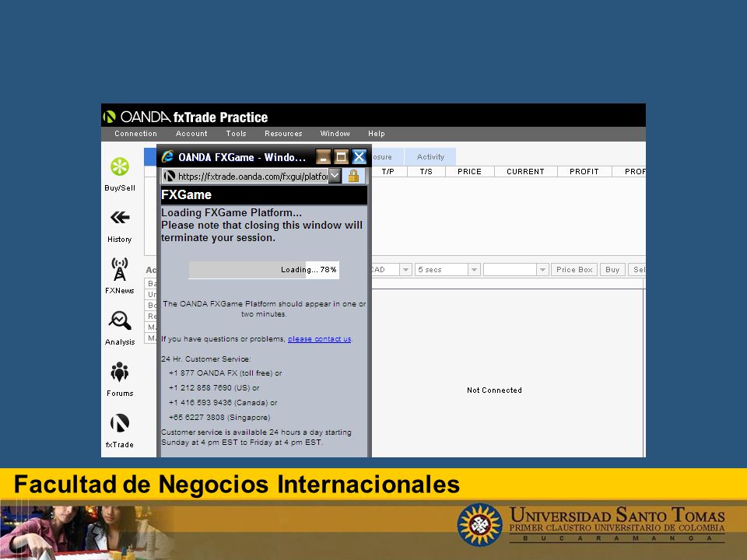Open the Connection menu
Screen dimensions: 747x560
(135, 134)
